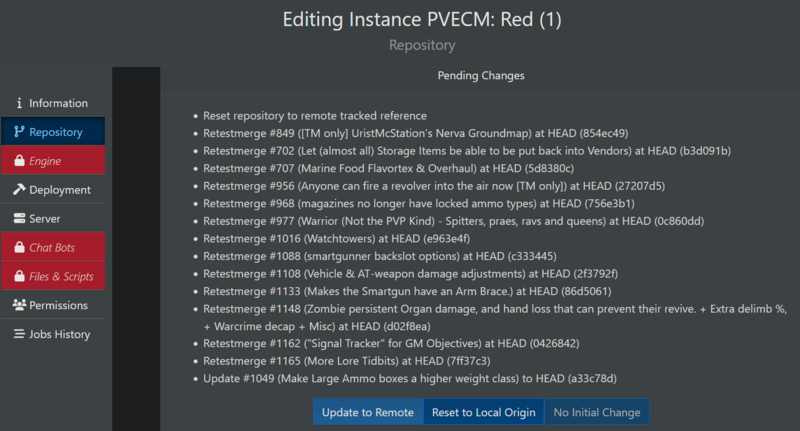This screenshot has height=431, width=800.
Task: Open the Deployment section
Action: (x=60, y=189)
